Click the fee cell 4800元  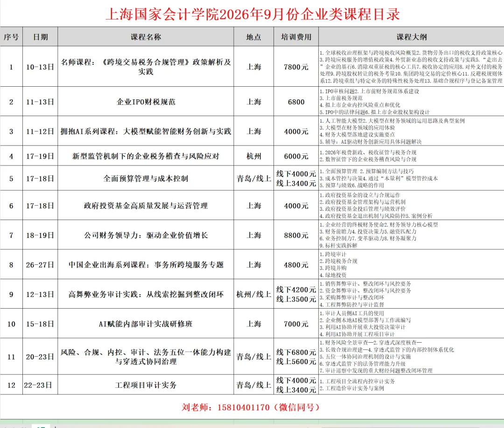[296, 264]
